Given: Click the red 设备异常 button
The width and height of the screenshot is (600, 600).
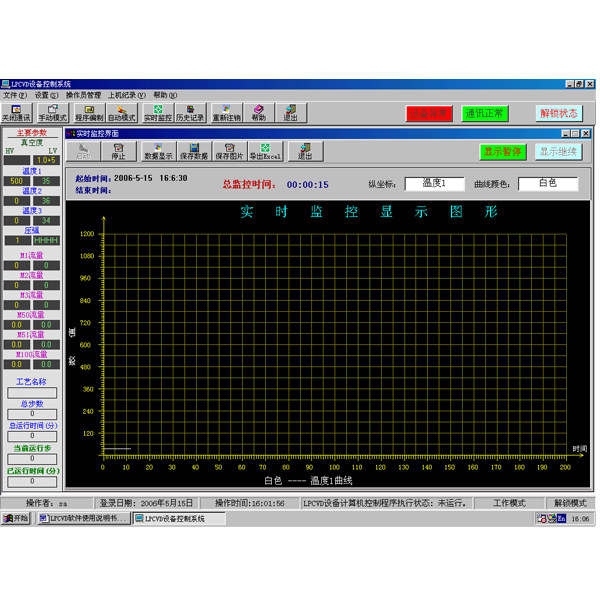Looking at the screenshot, I should tap(429, 113).
